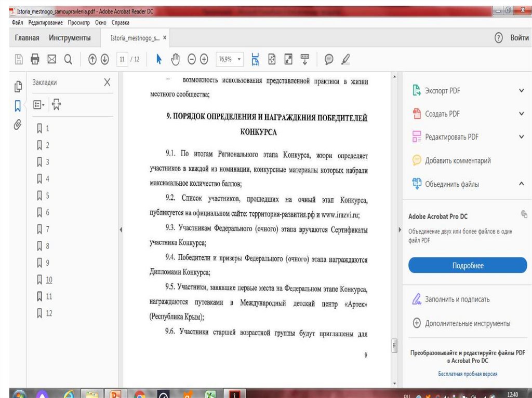Switch to the Инструменты tab
Screen dimensions: 532x398
[70, 38]
